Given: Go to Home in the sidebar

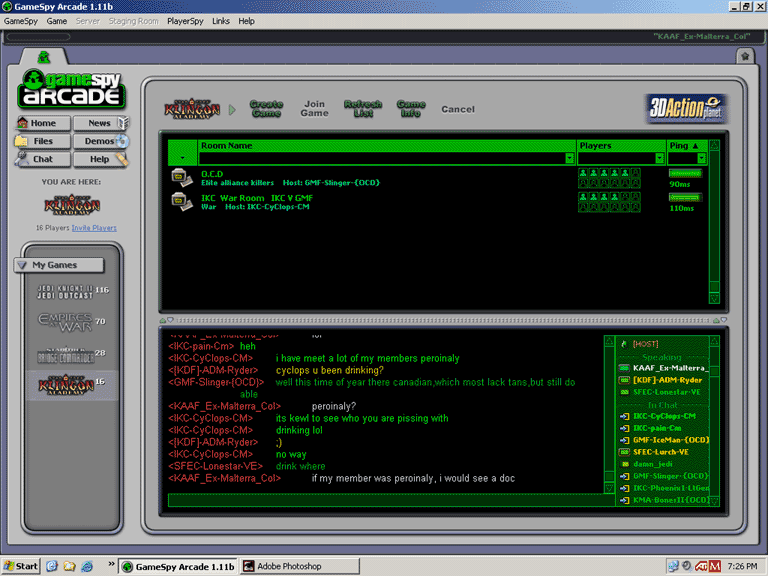Looking at the screenshot, I should coord(43,123).
